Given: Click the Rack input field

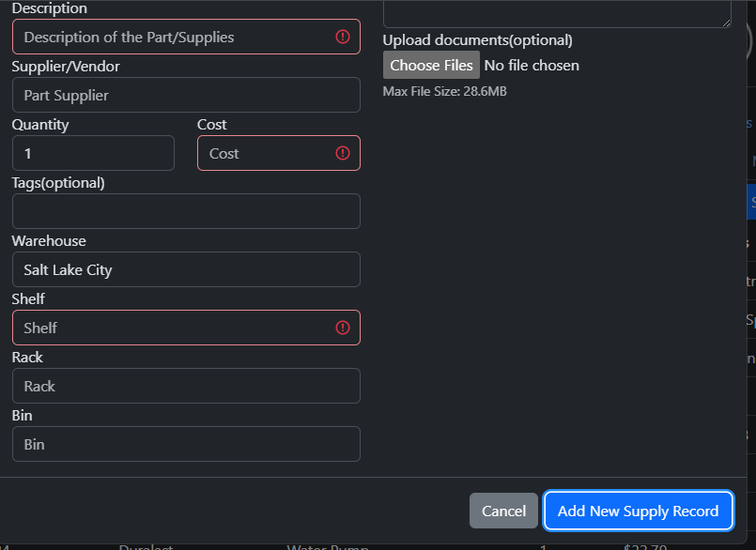Looking at the screenshot, I should click(x=185, y=385).
